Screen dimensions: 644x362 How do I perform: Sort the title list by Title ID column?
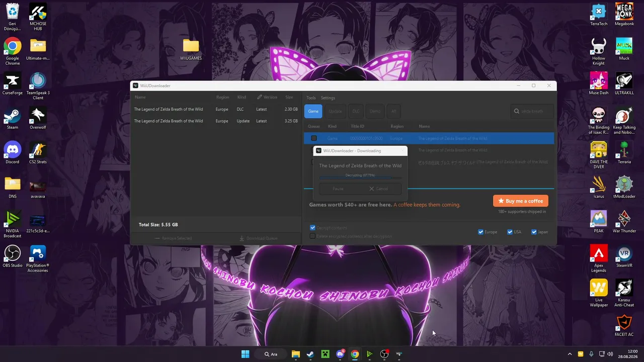tap(357, 126)
